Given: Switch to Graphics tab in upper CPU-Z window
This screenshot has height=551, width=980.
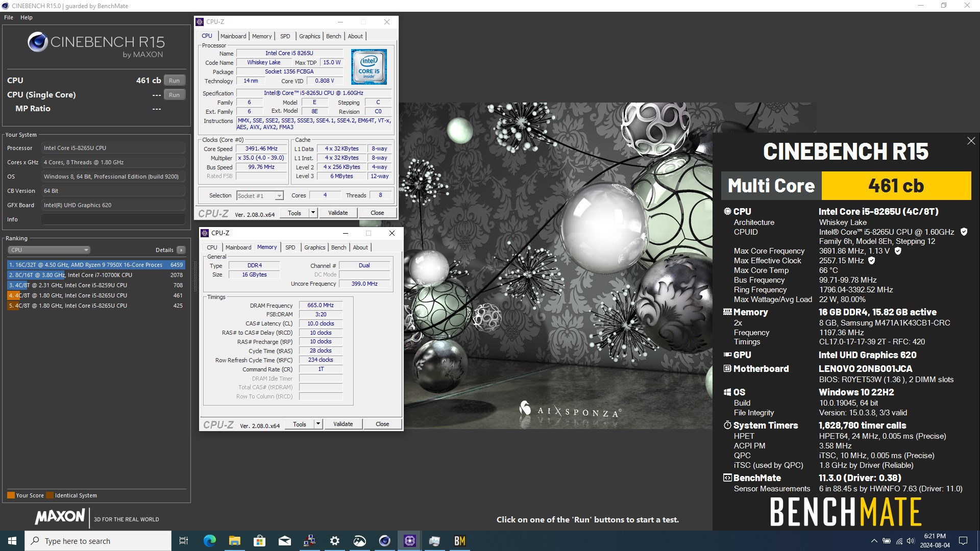Looking at the screenshot, I should click(310, 36).
